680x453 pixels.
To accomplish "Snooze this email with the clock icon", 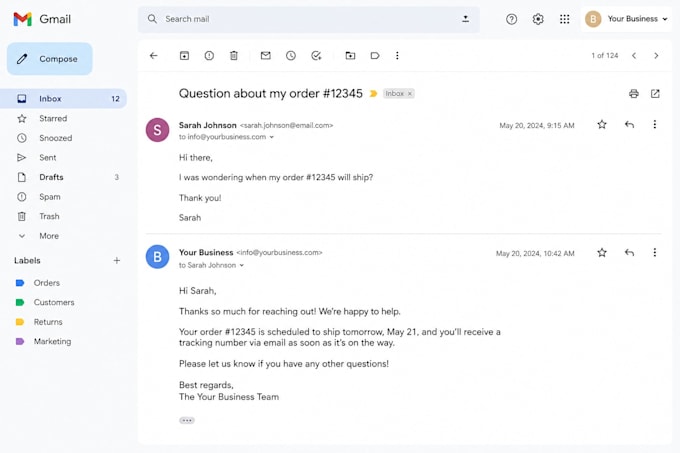I will click(x=291, y=55).
